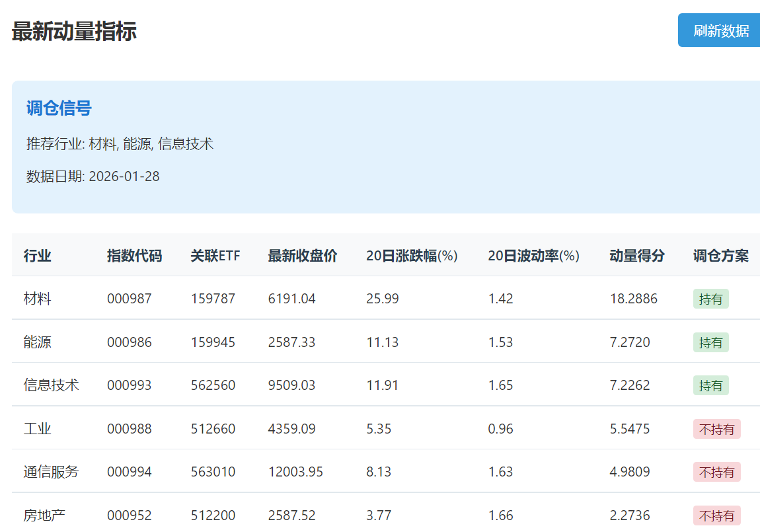Click the 刷新数据 refresh button

[720, 30]
